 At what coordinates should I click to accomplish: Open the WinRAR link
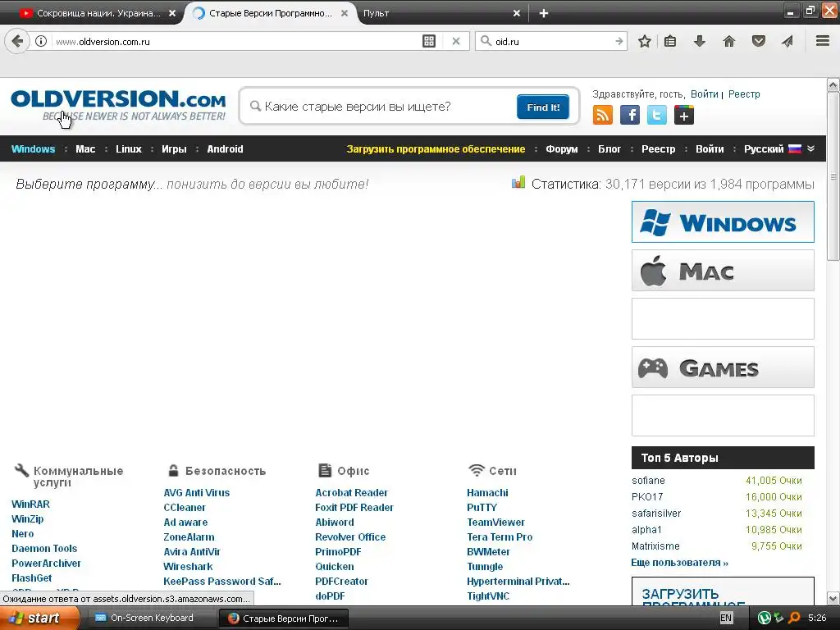(x=30, y=504)
